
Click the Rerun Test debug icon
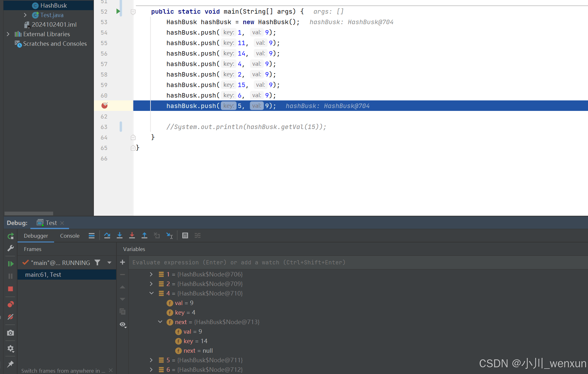10,236
